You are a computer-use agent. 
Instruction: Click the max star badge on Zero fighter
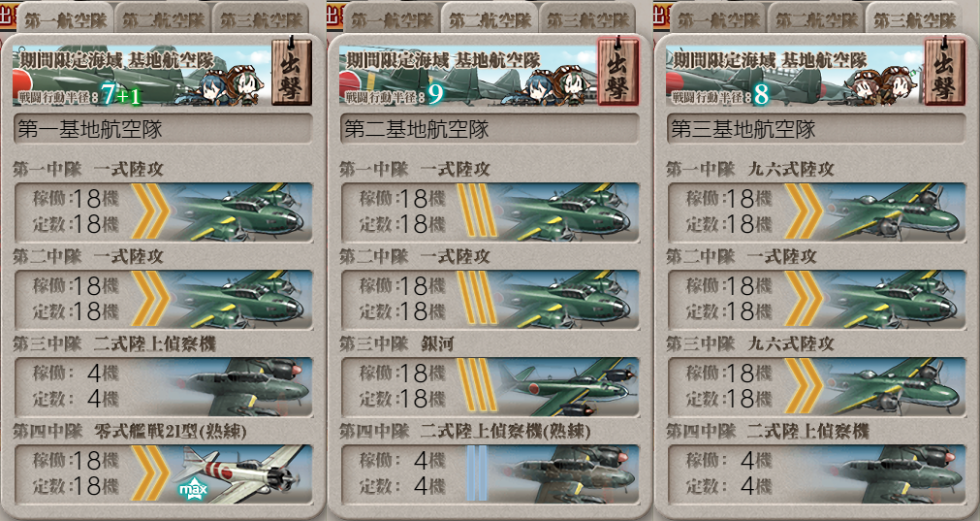tap(193, 488)
